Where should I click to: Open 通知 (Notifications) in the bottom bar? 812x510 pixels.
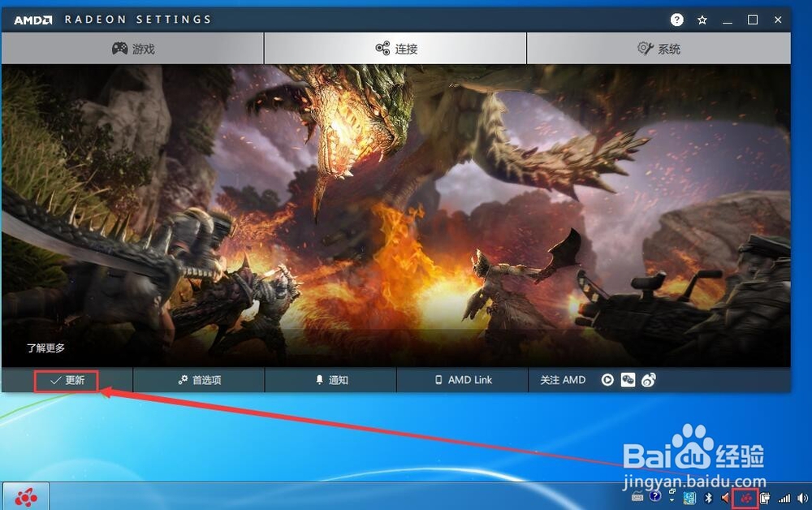(x=331, y=380)
